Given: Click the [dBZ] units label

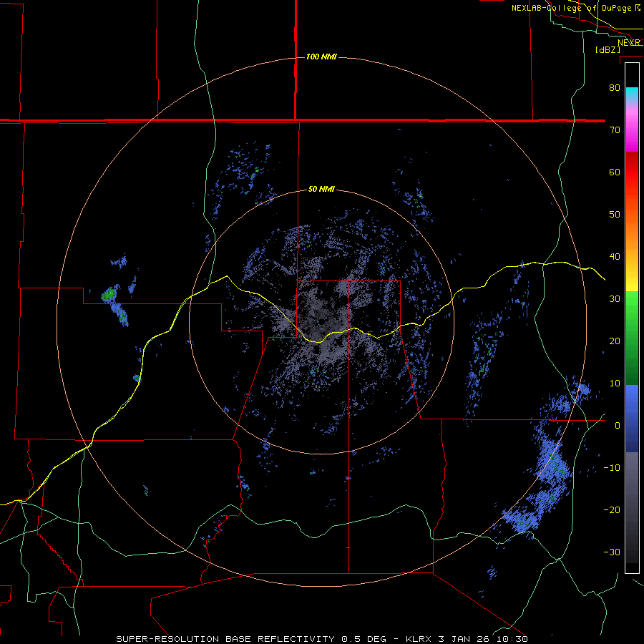Looking at the screenshot, I should tap(608, 49).
